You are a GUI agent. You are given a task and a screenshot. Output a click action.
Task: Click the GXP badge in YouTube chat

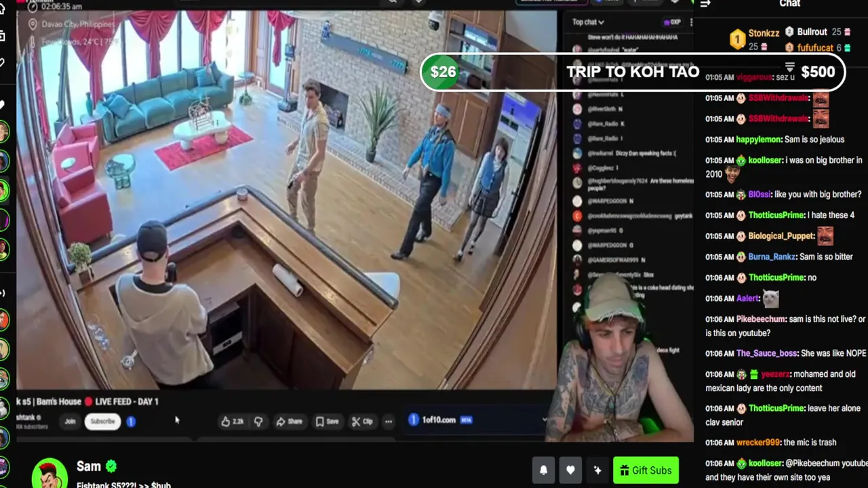pos(672,22)
